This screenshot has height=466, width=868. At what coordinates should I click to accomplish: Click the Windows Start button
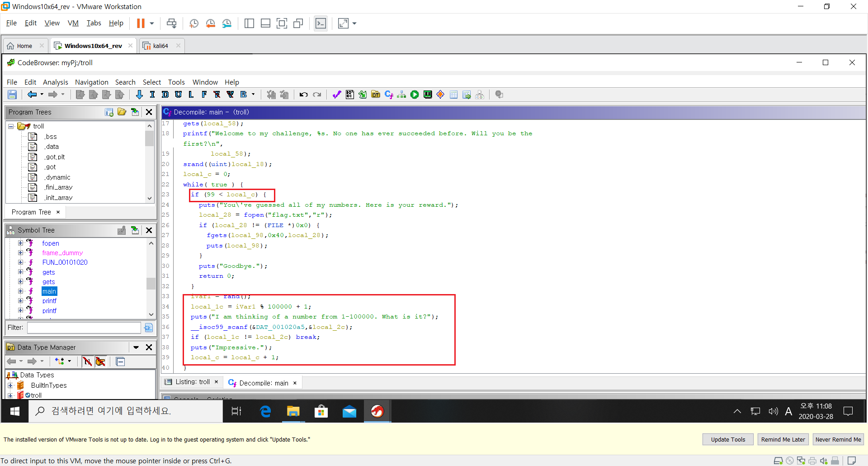click(14, 411)
